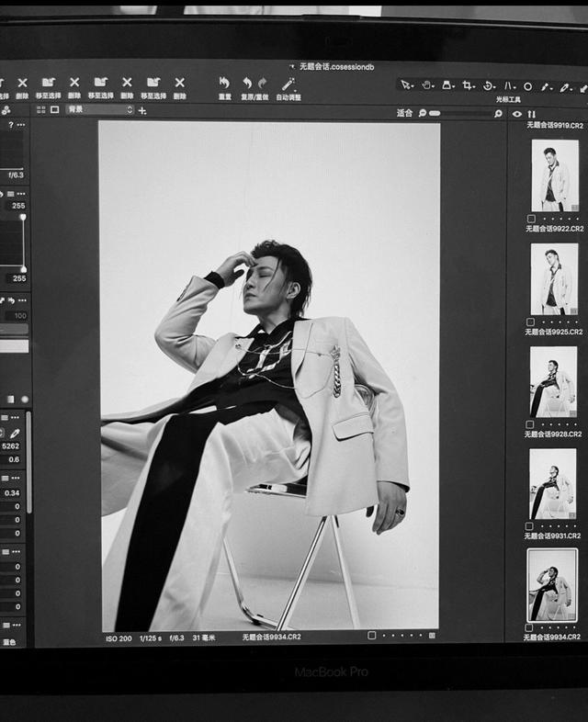588x722 pixels.
Task: Select thumbnail 无题会话9922.CR2
Action: click(554, 279)
